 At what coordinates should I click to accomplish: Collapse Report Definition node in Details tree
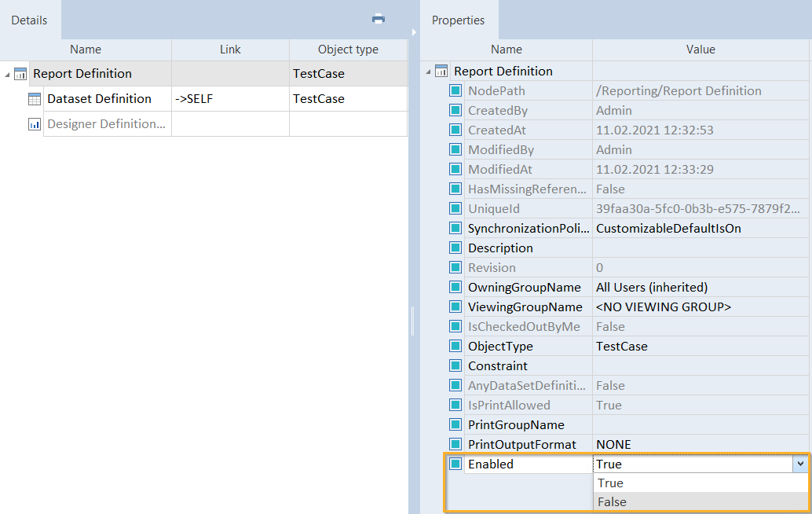click(7, 75)
